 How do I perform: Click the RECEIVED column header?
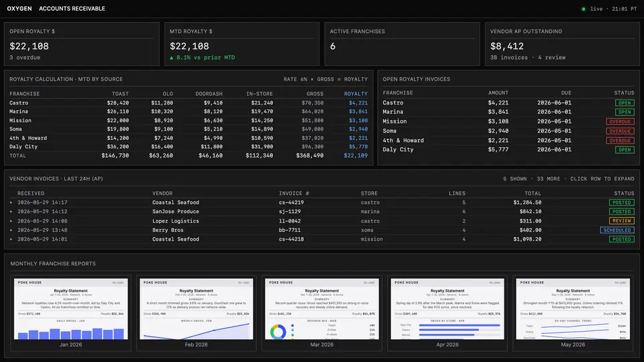pyautogui.click(x=31, y=193)
